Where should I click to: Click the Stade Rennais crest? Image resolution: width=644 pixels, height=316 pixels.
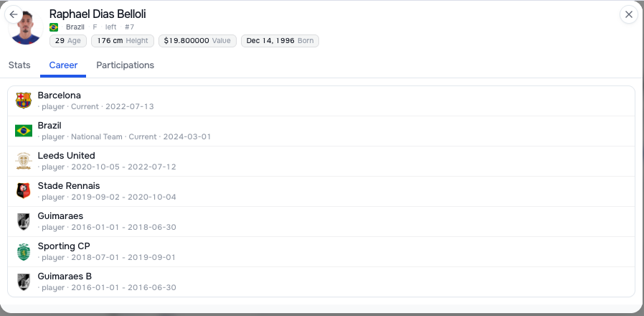click(24, 191)
